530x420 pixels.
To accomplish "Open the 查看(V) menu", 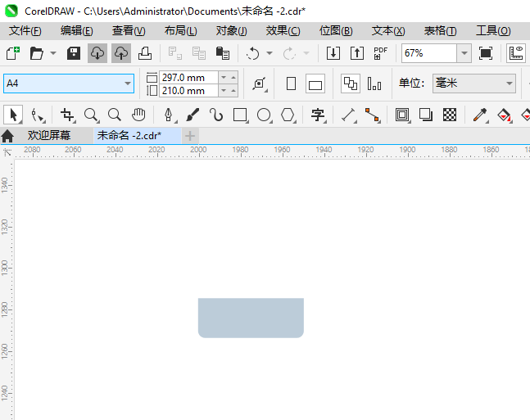I will tap(129, 31).
